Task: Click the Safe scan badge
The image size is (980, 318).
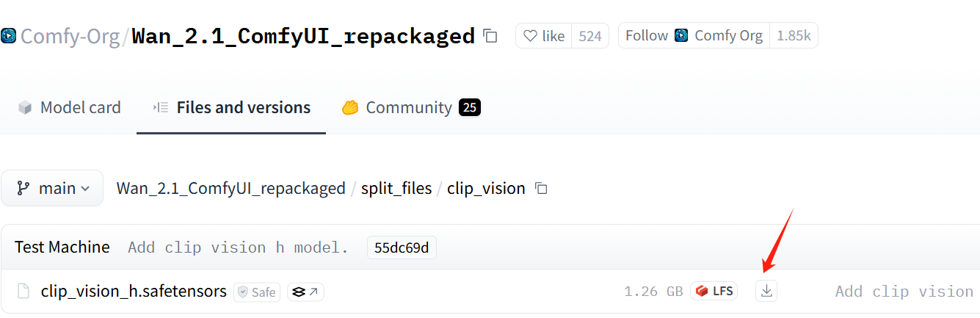Action: [256, 292]
